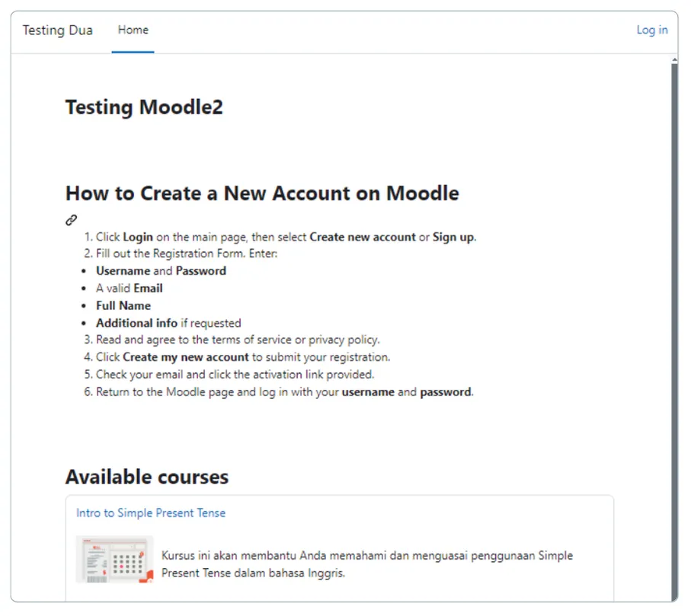Click the How to Create a New Account heading
This screenshot has height=616, width=691.
tap(262, 193)
